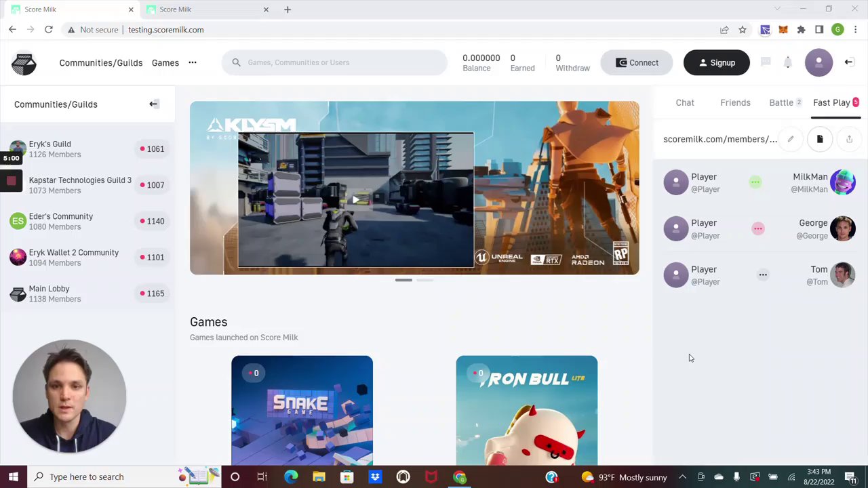868x488 pixels.
Task: Open the Chrome extensions puzzle menu
Action: (801, 30)
